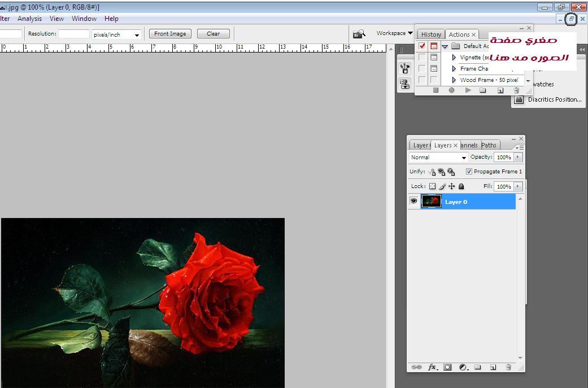Open the pixels/inch units dropdown

[116, 34]
